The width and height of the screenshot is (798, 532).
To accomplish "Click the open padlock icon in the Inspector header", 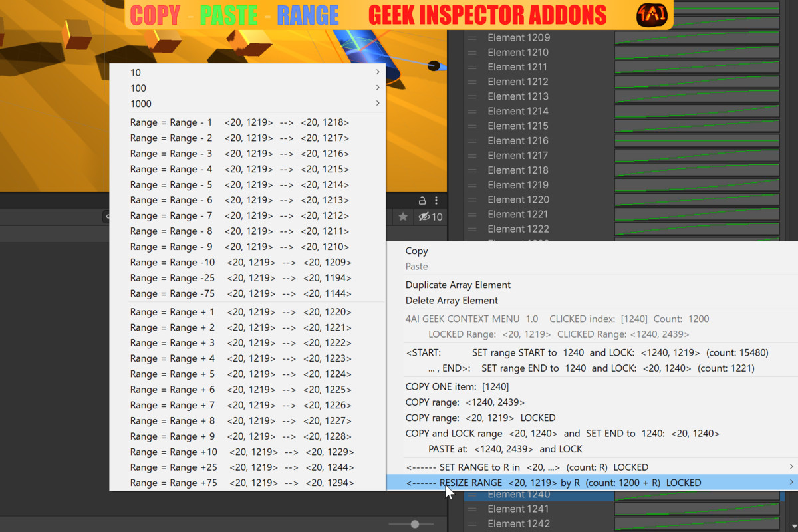I will pos(422,200).
